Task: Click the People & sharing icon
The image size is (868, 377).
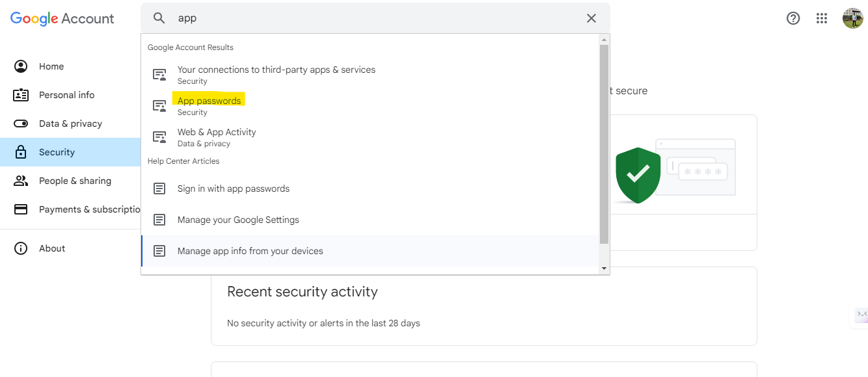Action: pos(21,181)
